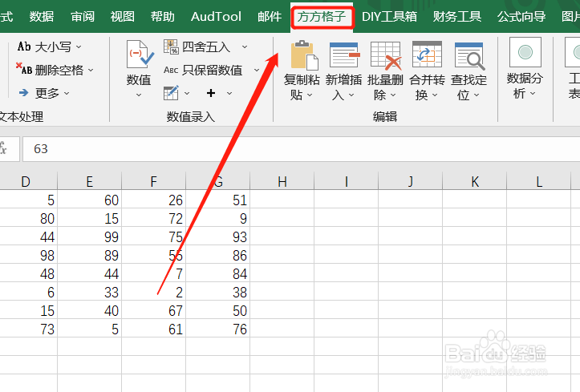Expand the 复制粘贴 dropdown arrow

point(310,95)
